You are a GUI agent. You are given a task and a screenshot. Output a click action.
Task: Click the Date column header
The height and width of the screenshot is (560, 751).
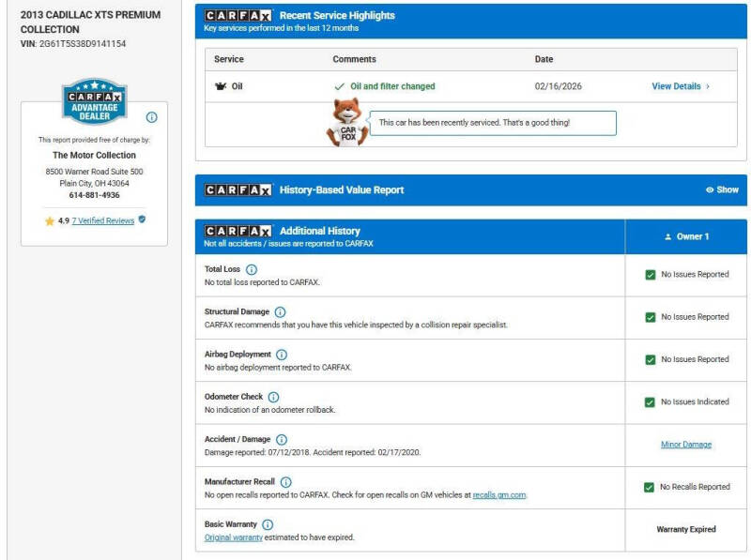coord(544,59)
